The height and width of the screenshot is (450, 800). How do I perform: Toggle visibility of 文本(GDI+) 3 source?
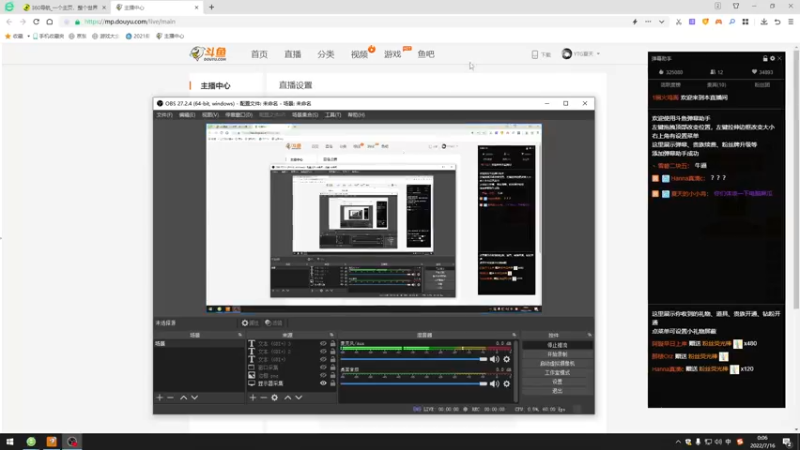click(323, 343)
